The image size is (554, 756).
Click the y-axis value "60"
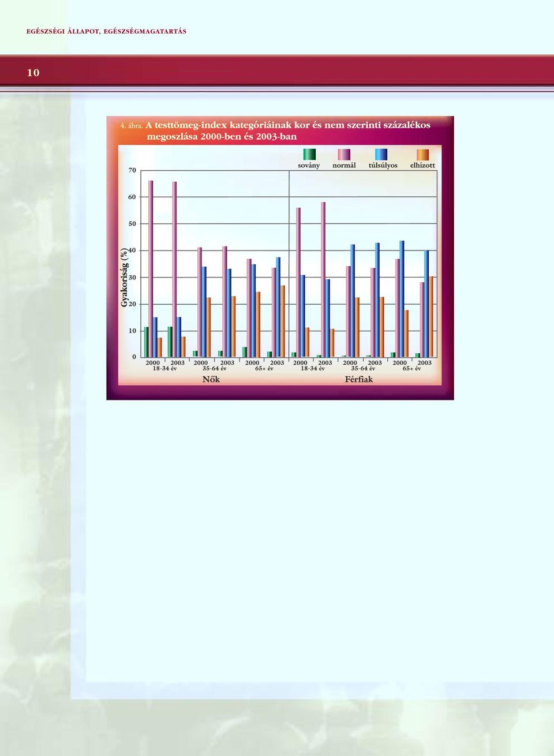tap(132, 197)
